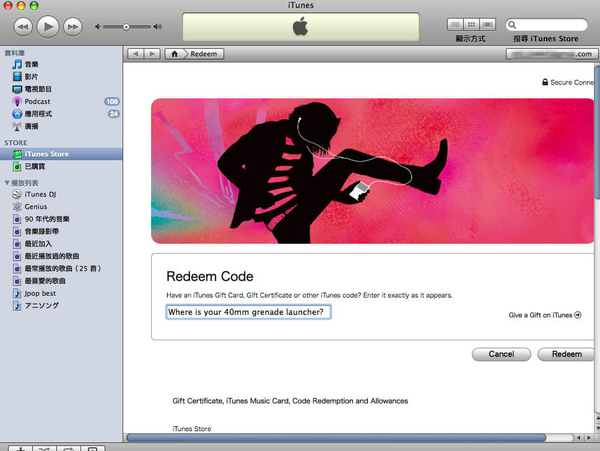600x451 pixels.
Task: Adjust the volume slider knob
Action: (126, 27)
